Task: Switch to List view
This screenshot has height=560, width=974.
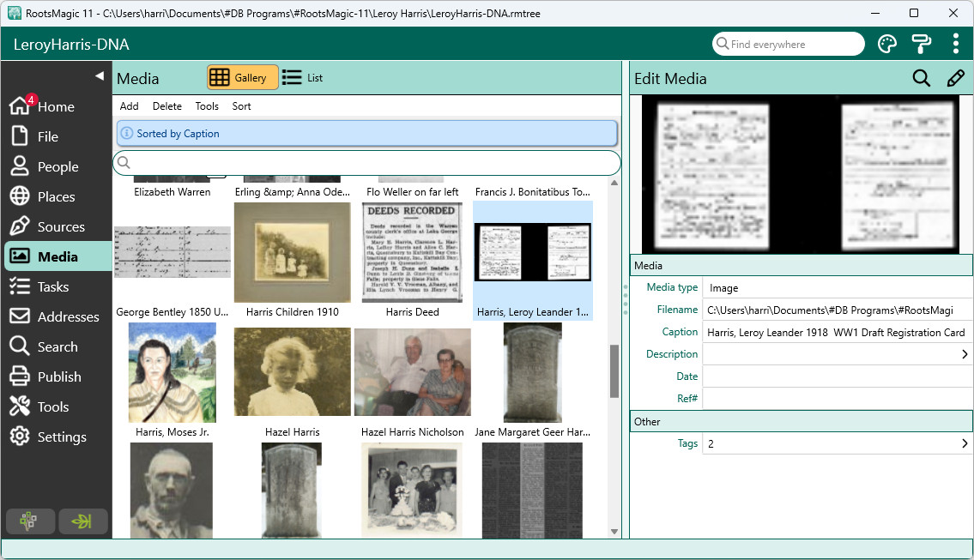Action: tap(303, 77)
